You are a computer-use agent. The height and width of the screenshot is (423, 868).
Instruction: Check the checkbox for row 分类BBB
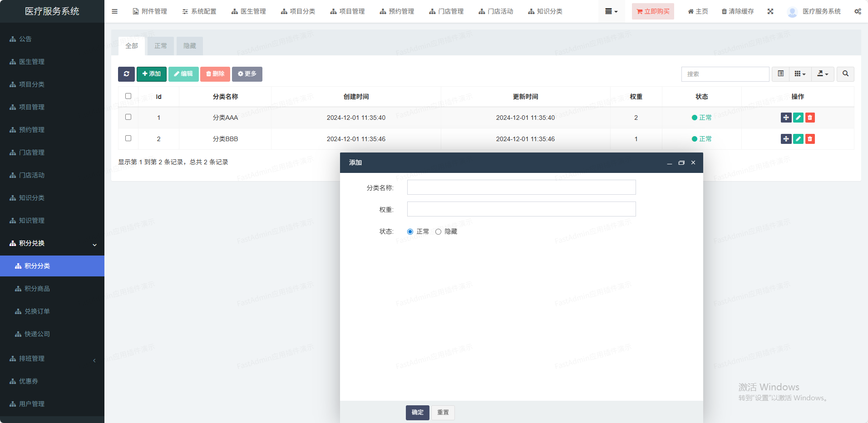coord(128,138)
